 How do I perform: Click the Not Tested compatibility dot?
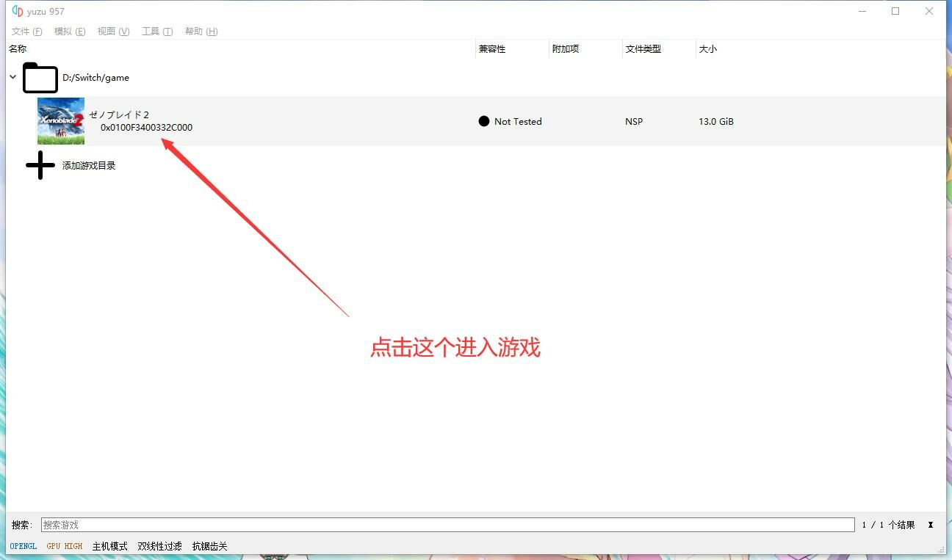(x=483, y=121)
